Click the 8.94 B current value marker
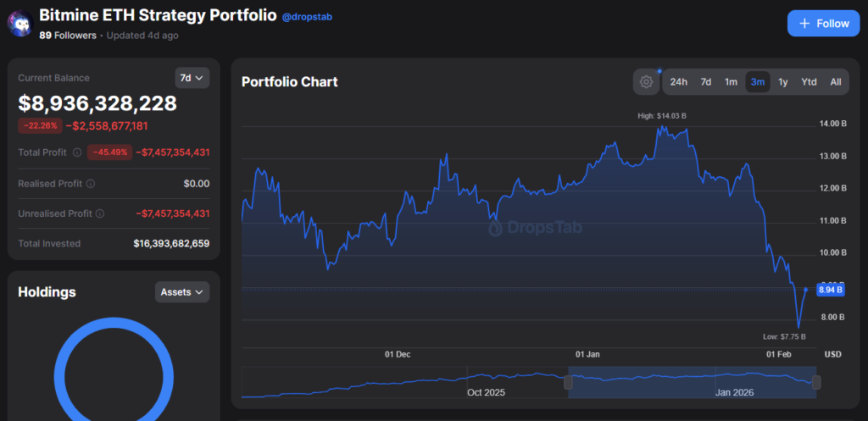 click(x=828, y=290)
